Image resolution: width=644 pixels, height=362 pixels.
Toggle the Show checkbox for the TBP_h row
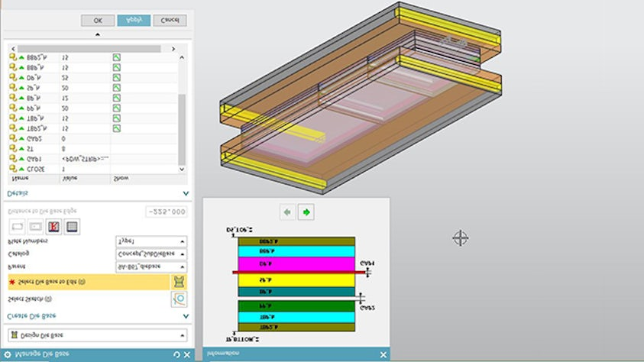click(117, 118)
